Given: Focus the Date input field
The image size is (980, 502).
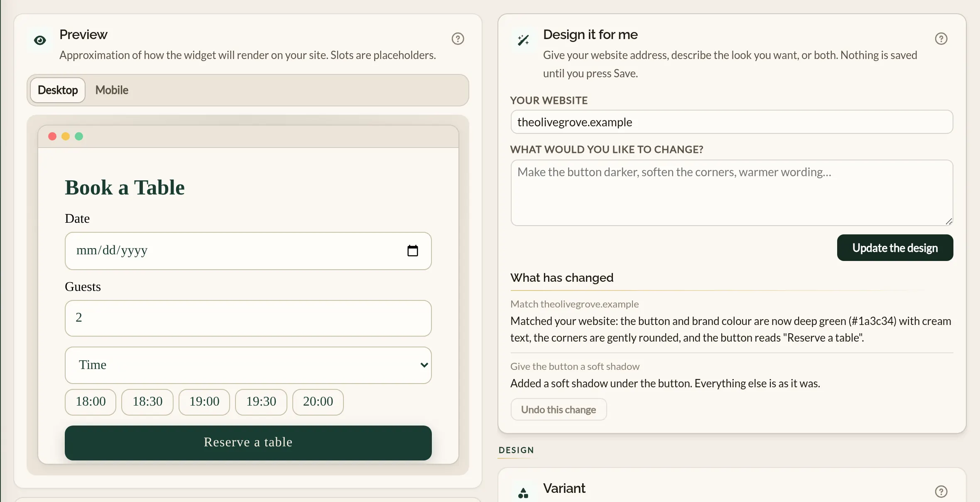Looking at the screenshot, I should 248,251.
